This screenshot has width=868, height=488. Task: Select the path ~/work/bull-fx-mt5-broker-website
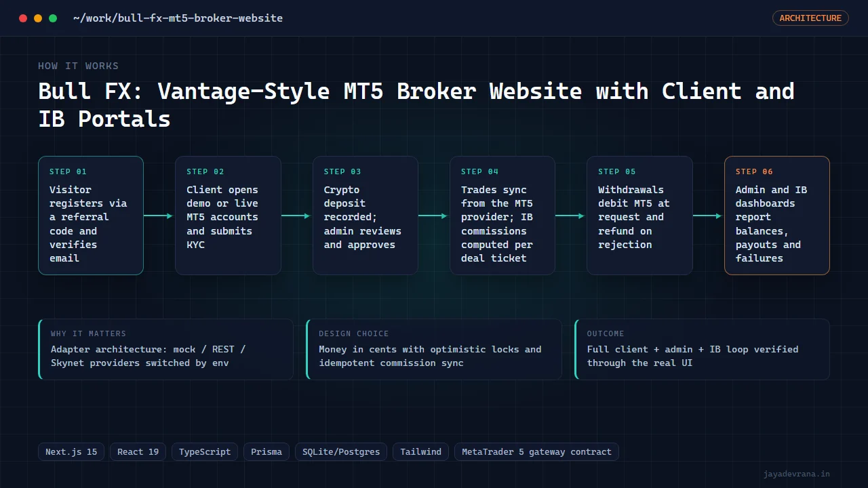178,18
